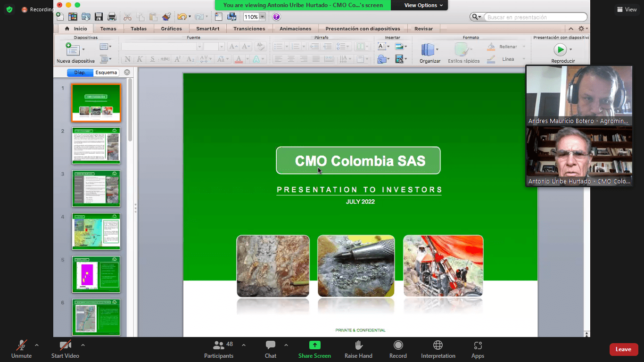Expand audio options caret next to Unmute
Image resolution: width=644 pixels, height=362 pixels.
click(37, 345)
